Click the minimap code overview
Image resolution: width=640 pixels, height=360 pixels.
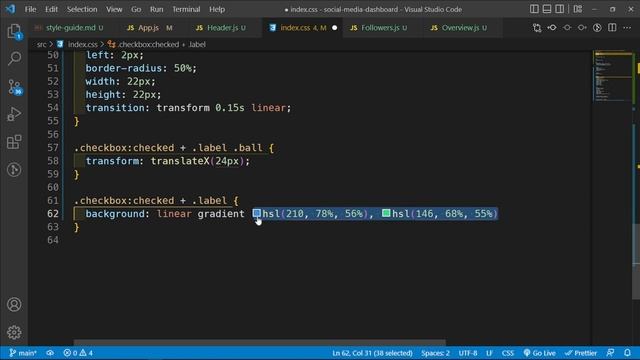612,76
